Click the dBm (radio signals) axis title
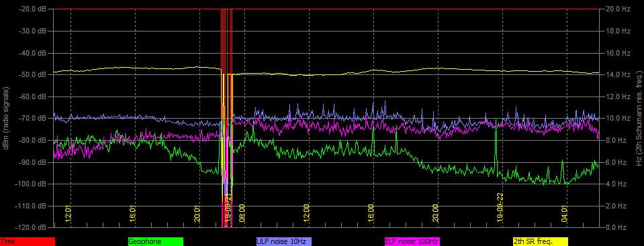The height and width of the screenshot is (246, 644). pyautogui.click(x=7, y=118)
